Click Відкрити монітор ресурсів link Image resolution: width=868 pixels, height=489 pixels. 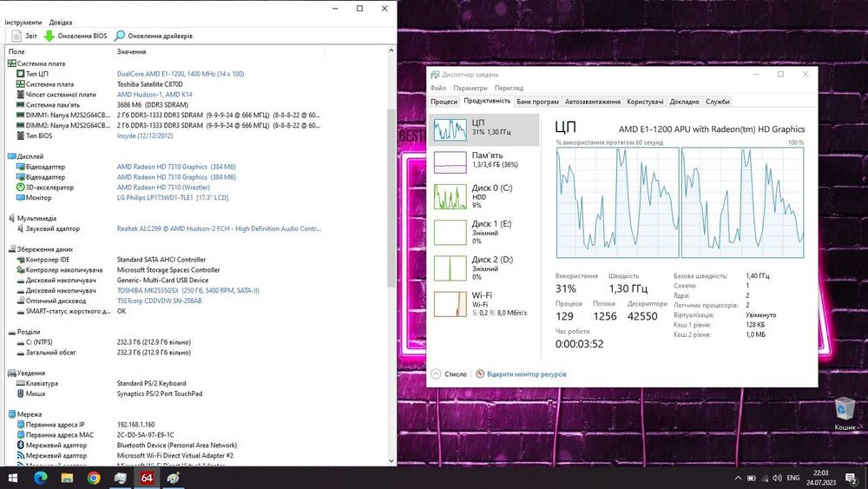click(x=527, y=374)
